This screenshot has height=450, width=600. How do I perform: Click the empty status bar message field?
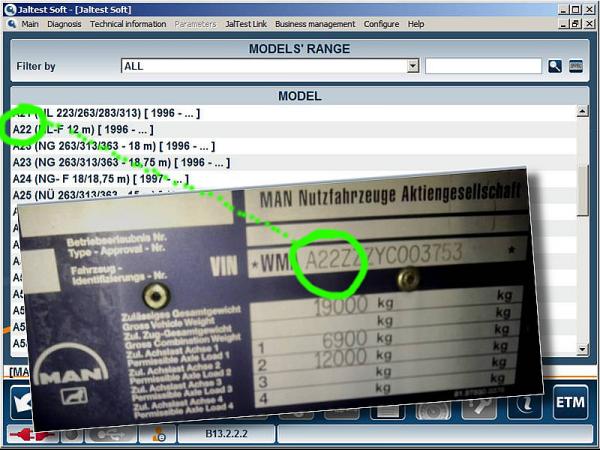[435, 434]
